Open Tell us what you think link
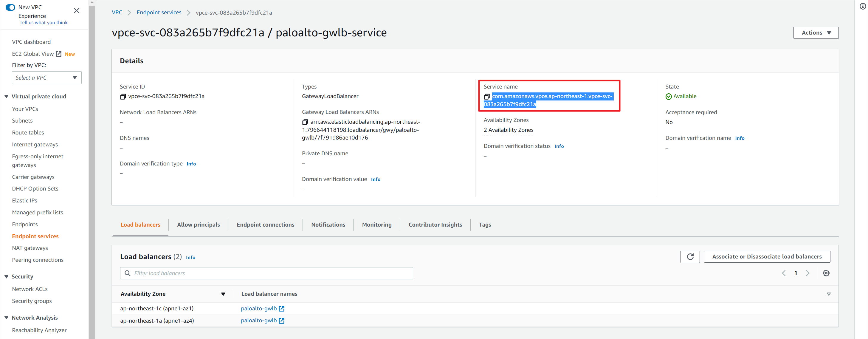The image size is (868, 339). (x=44, y=23)
